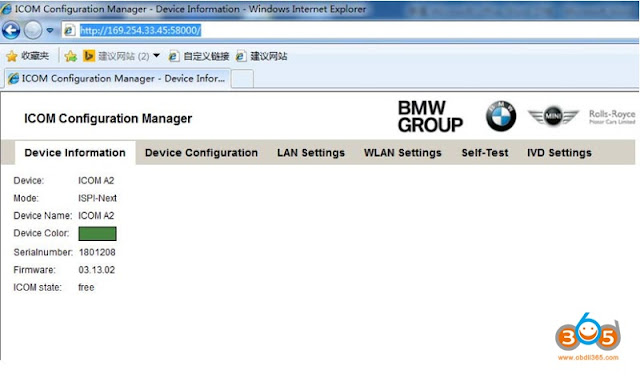The height and width of the screenshot is (386, 640).
Task: Click the firmware version 03.13.02
Action: coord(97,270)
